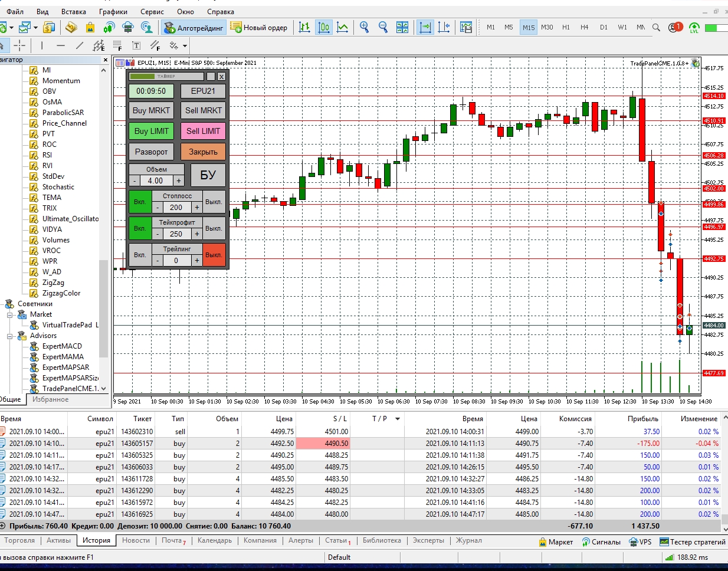Toggle Algo Trading button
The width and height of the screenshot is (728, 571).
194,27
